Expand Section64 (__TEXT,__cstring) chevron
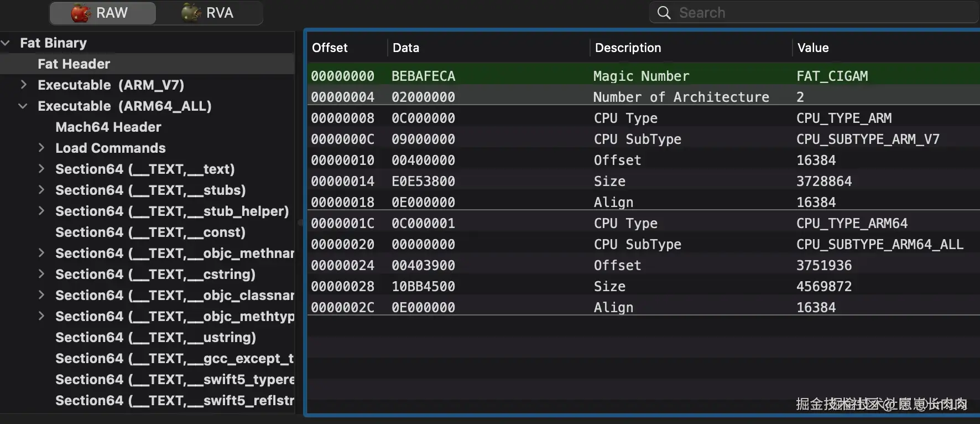Image resolution: width=980 pixels, height=424 pixels. pyautogui.click(x=41, y=274)
